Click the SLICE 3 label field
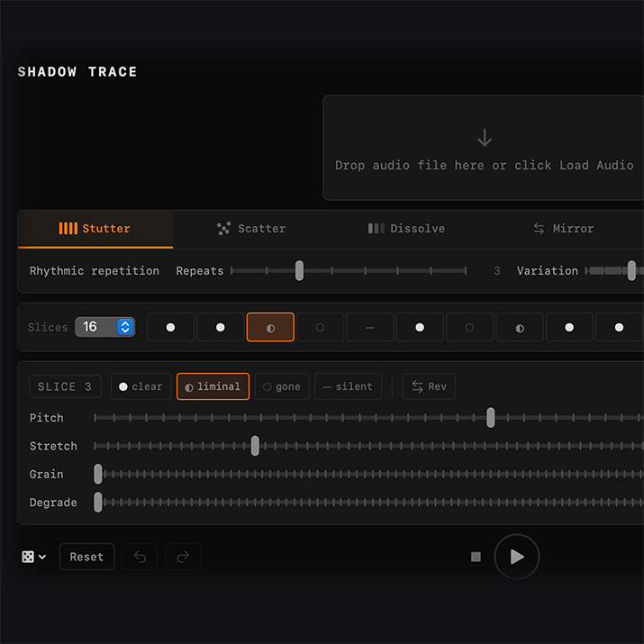644x644 pixels. click(65, 386)
